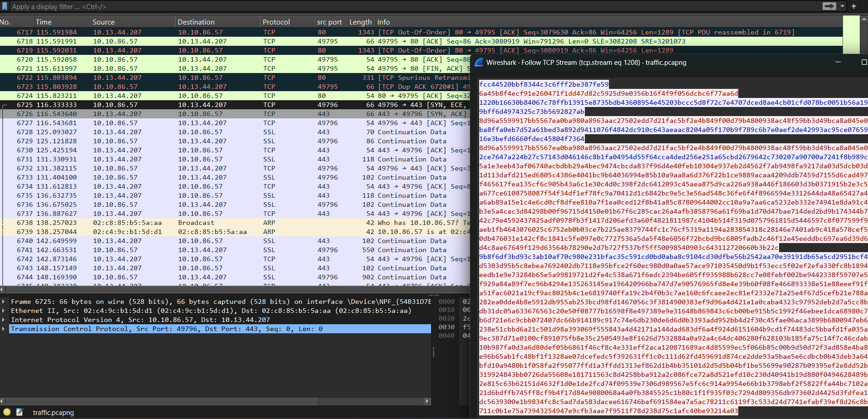Maximize the Follow TCP Stream window
The height and width of the screenshot is (419, 868).
pyautogui.click(x=863, y=63)
